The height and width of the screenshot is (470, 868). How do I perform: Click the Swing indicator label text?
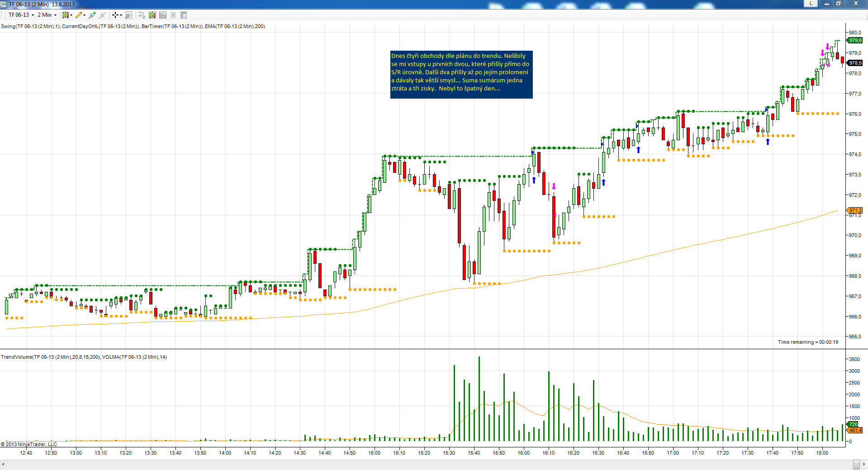click(30, 26)
